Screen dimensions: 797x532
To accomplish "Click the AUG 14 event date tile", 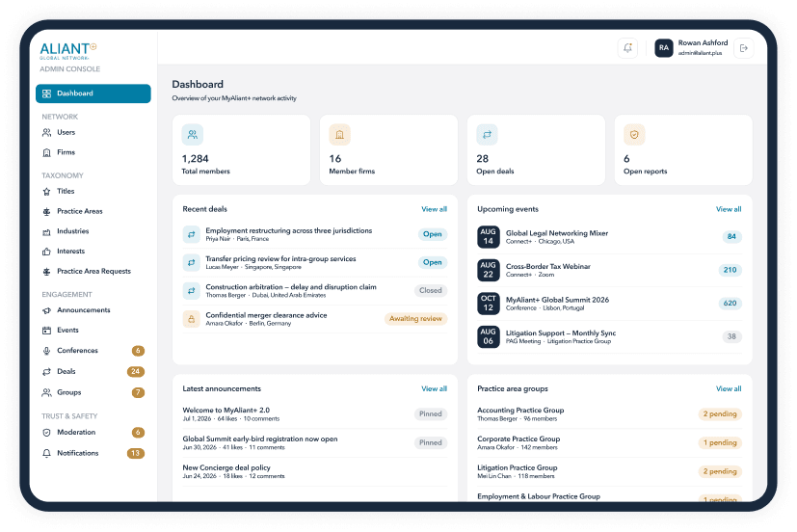I will pos(489,237).
